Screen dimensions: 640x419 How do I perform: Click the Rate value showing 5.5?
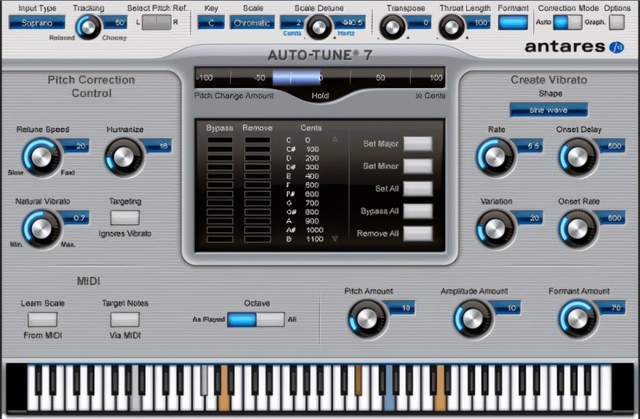click(530, 146)
